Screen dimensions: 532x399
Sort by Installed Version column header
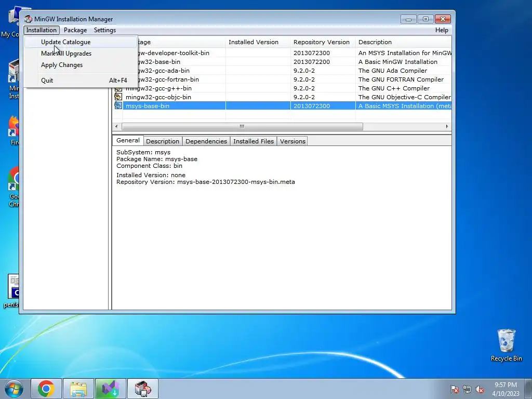258,42
